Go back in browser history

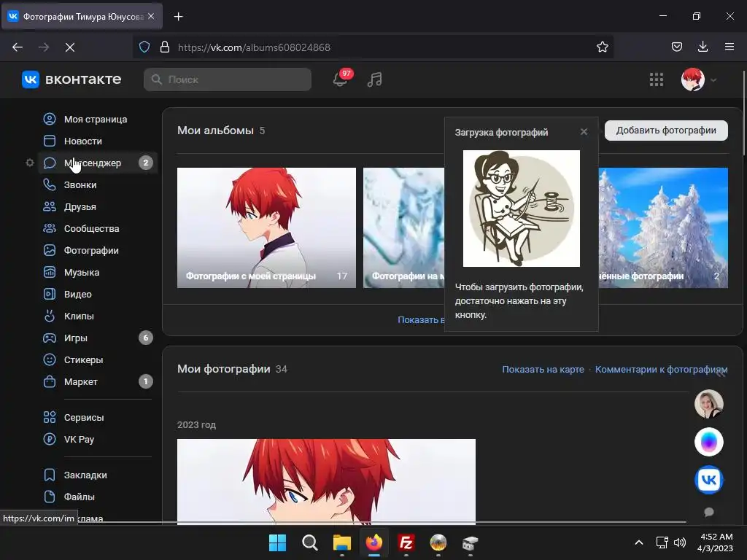[18, 47]
